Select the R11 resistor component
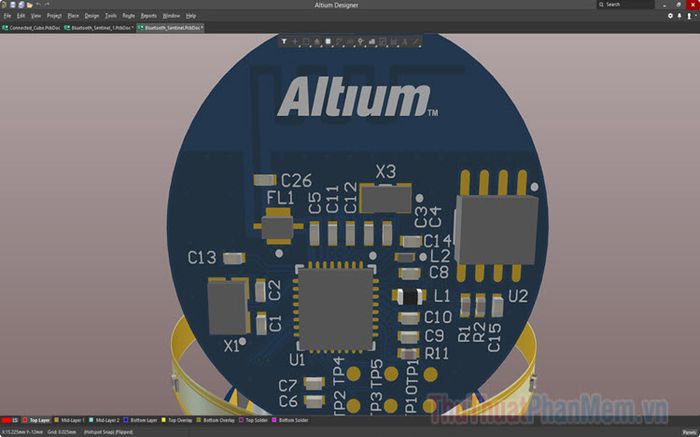Screen dimensions: 700x437 [408, 354]
